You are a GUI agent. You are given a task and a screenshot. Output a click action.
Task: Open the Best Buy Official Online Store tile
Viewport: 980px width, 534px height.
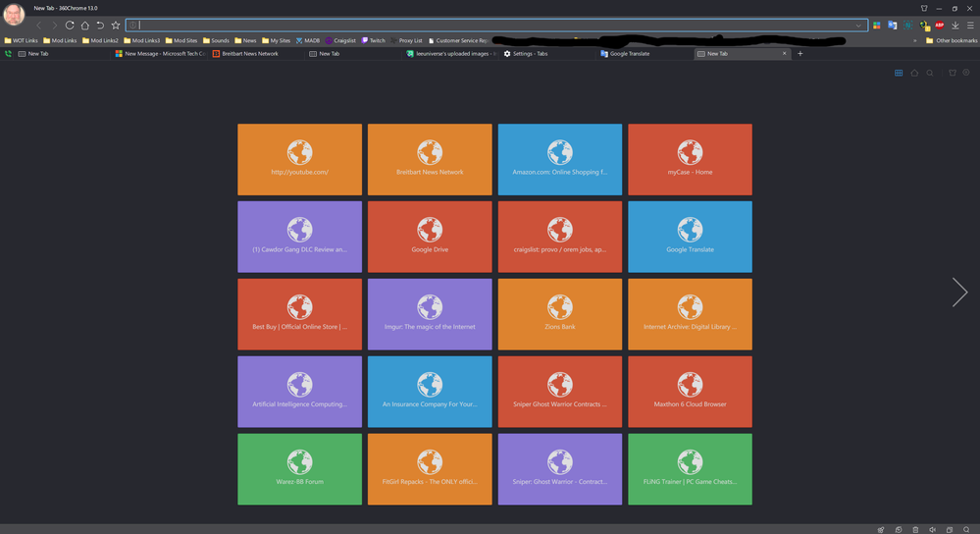(300, 314)
